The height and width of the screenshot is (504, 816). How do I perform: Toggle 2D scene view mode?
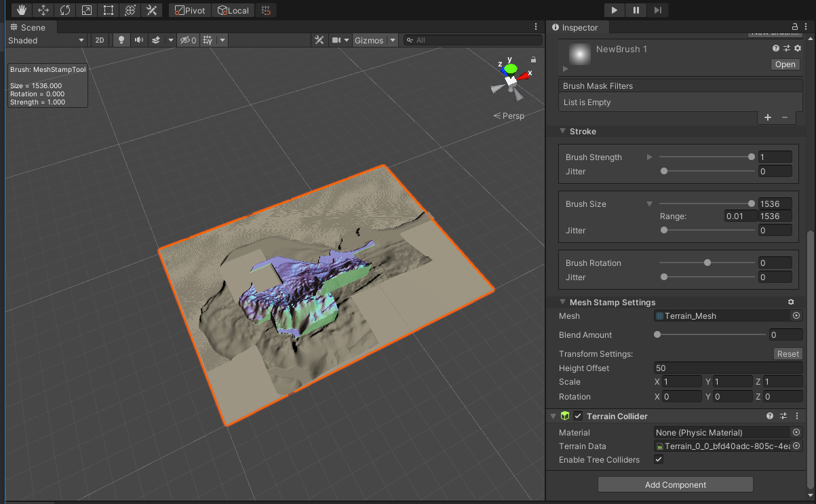[x=100, y=40]
